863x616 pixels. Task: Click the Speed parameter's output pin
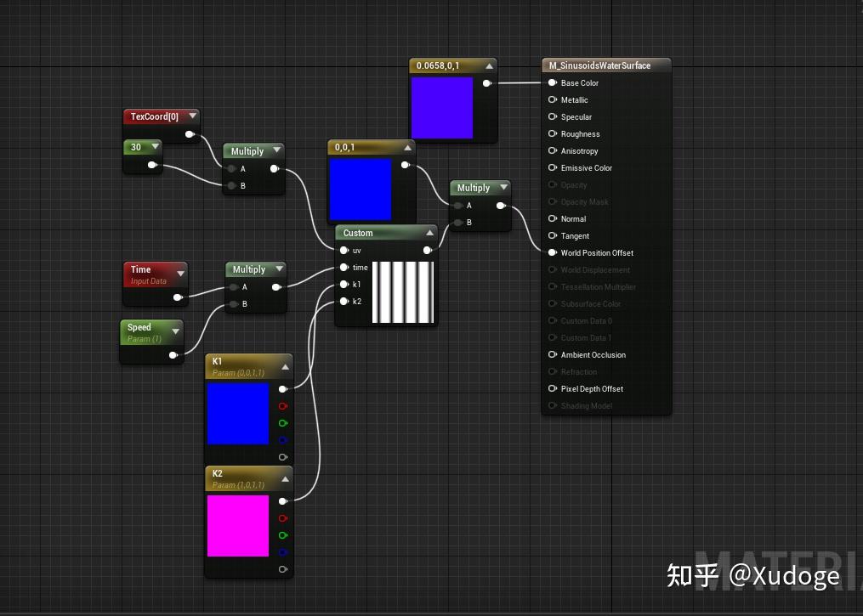173,355
